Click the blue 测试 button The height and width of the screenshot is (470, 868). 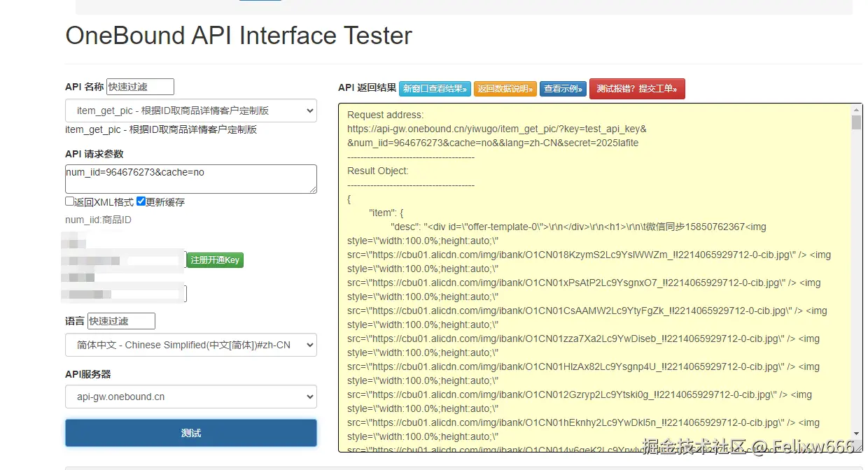pos(191,433)
